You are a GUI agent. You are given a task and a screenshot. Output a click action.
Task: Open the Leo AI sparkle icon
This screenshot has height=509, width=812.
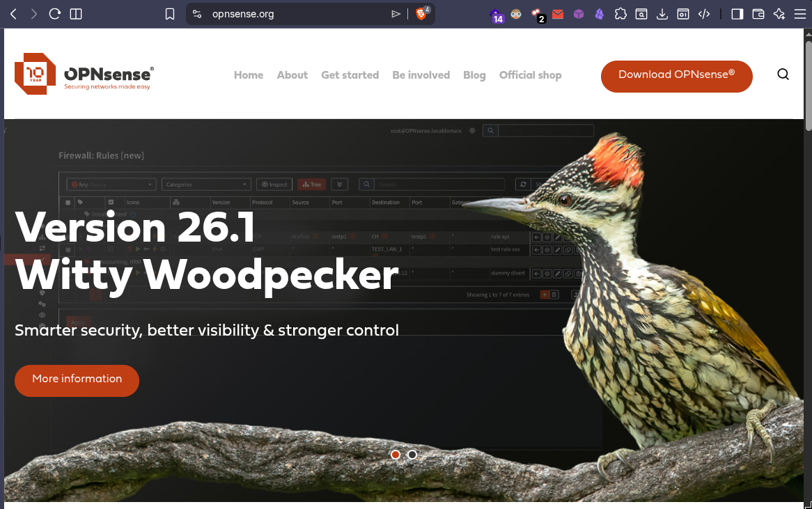pos(779,14)
